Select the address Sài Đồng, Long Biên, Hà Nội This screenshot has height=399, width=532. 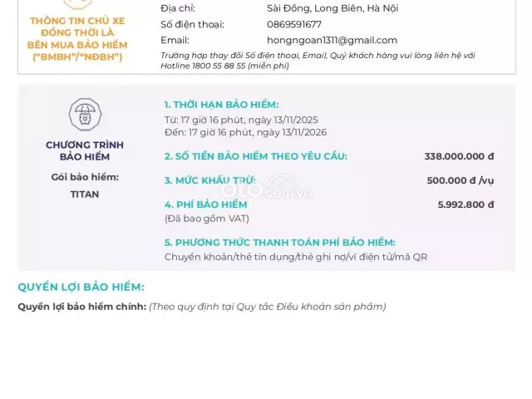pos(332,8)
